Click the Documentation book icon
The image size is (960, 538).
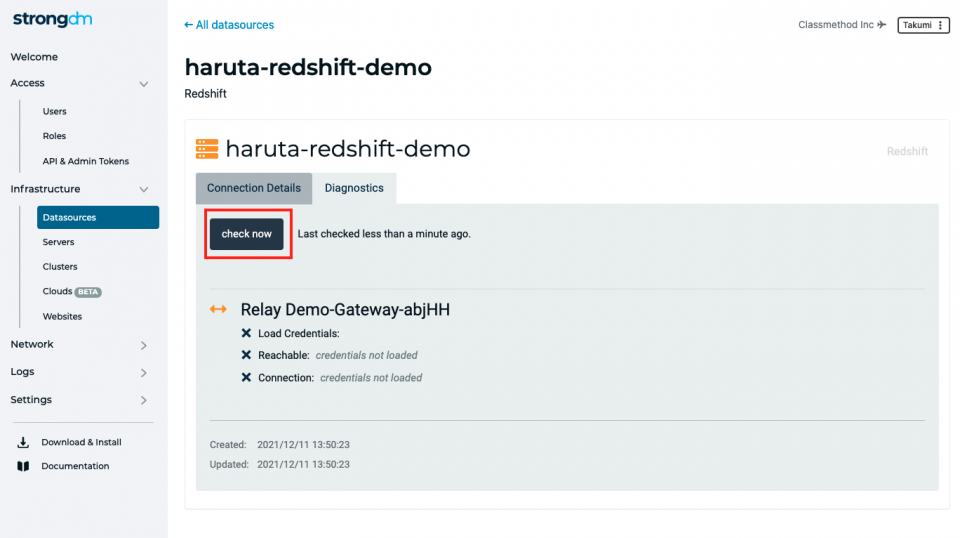(23, 466)
